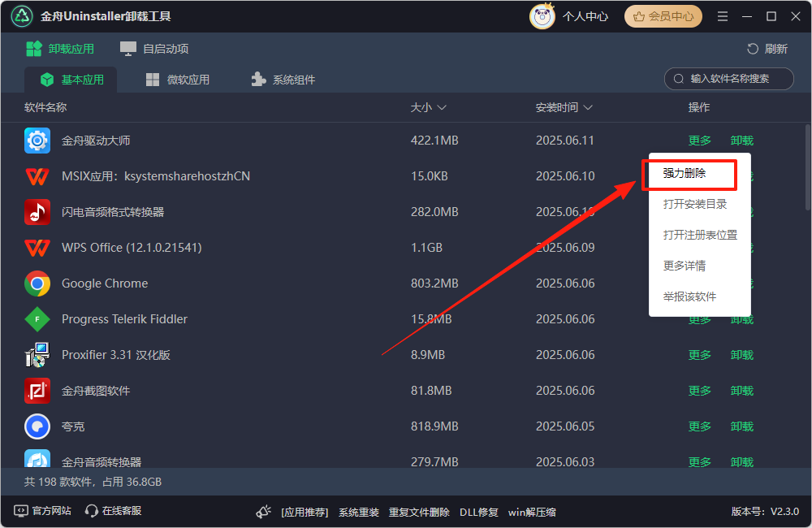The image size is (812, 528).
Task: Click 更多 for Proxifier 3.31 汉化版
Action: [x=700, y=355]
